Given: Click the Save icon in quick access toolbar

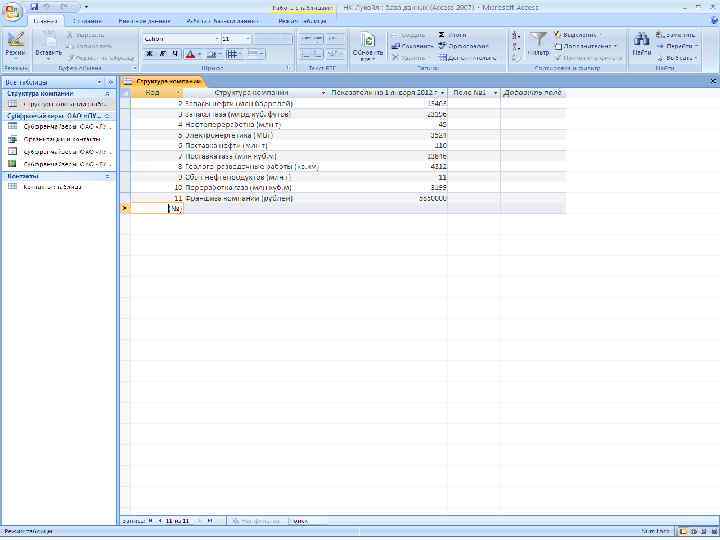Looking at the screenshot, I should click(34, 7).
